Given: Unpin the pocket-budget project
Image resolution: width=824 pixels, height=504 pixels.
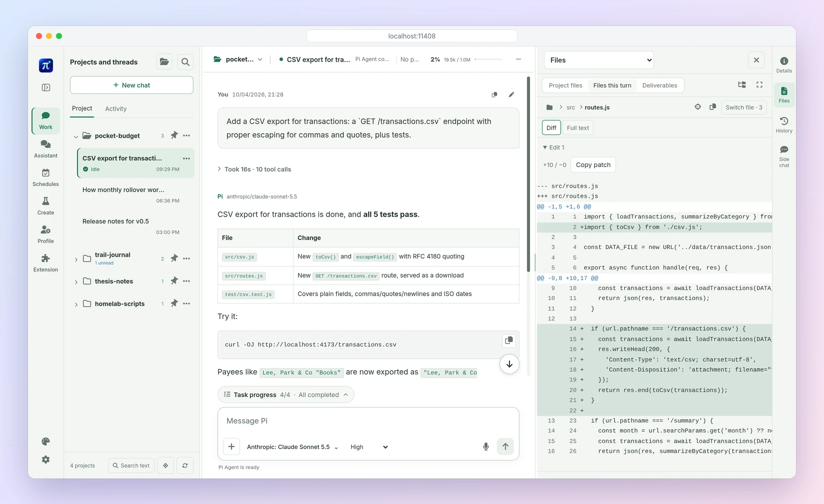Looking at the screenshot, I should [x=174, y=135].
